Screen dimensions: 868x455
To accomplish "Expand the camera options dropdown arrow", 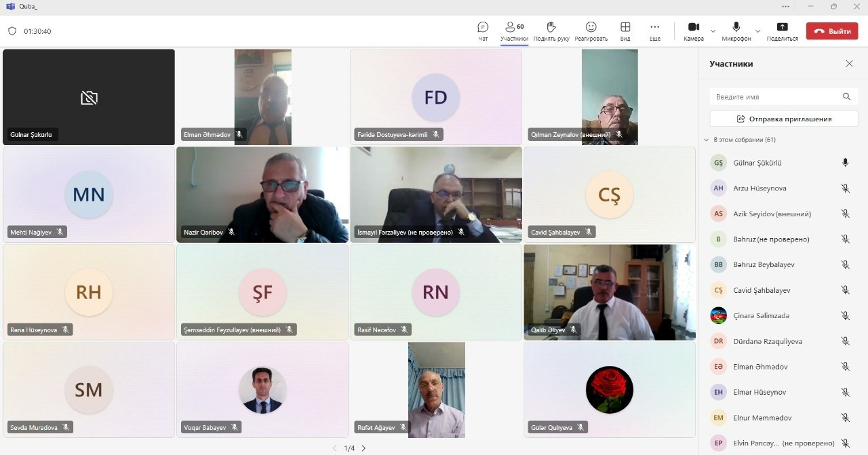I will point(713,31).
